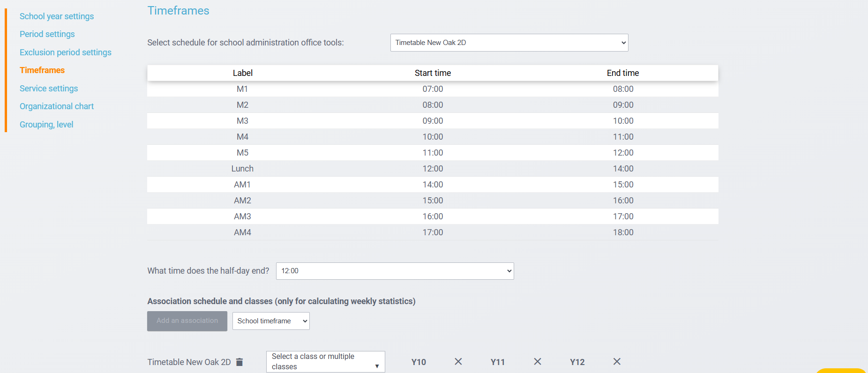Delete the Timetable New Oak 2D association

pos(239,362)
